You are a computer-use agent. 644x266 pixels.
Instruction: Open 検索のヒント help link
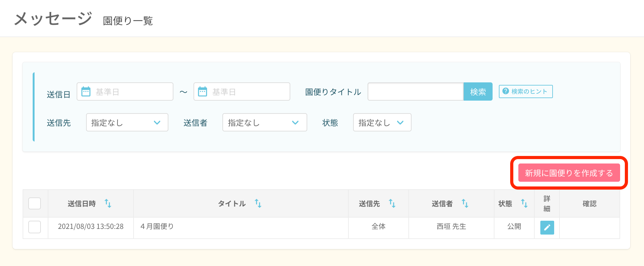(526, 91)
